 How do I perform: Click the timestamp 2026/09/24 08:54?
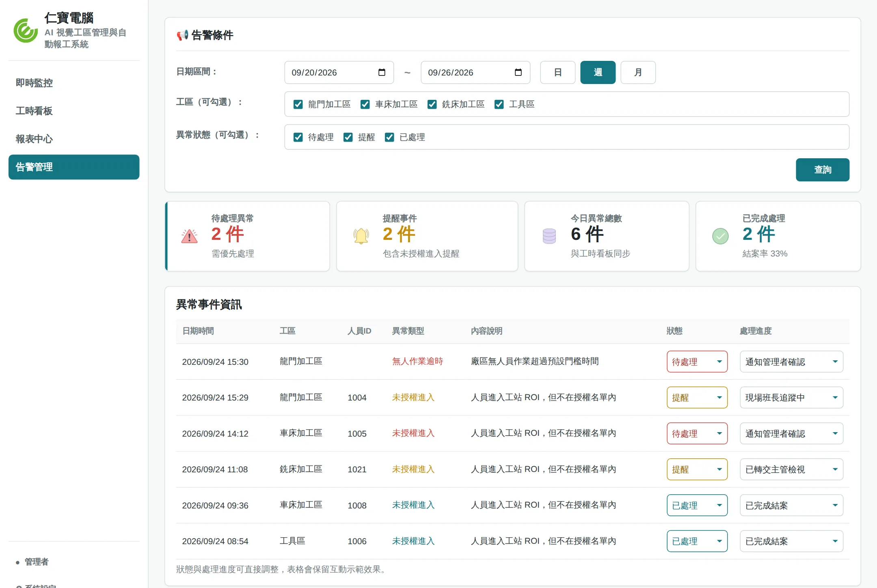215,541
